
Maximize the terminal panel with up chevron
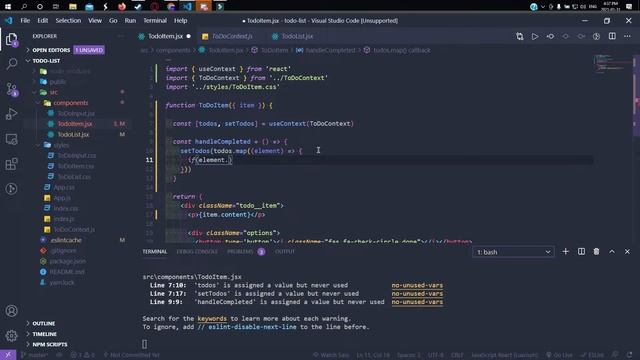point(612,252)
